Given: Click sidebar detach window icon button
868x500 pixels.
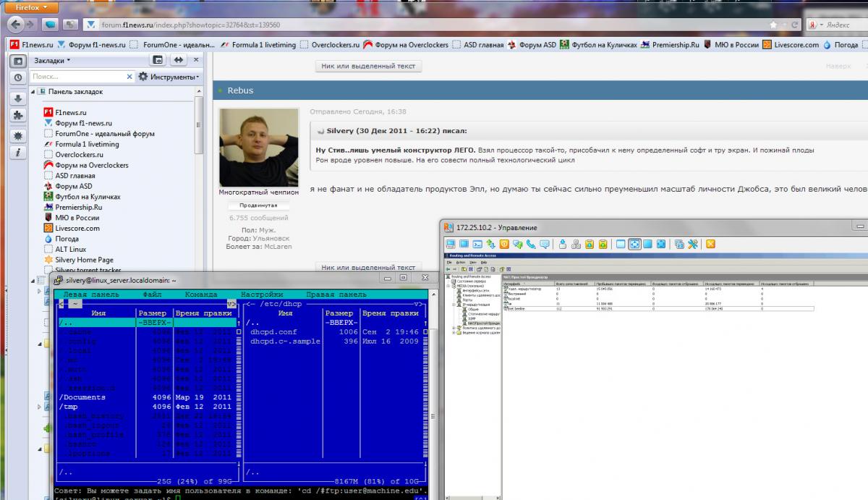Looking at the screenshot, I should 158,60.
